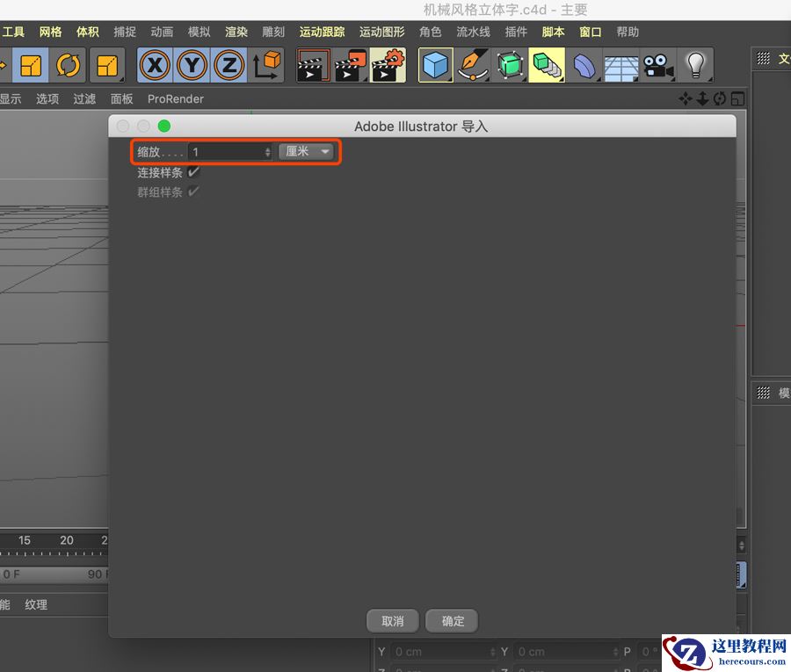Open the 渲染 menu
The image size is (791, 672).
[236, 32]
